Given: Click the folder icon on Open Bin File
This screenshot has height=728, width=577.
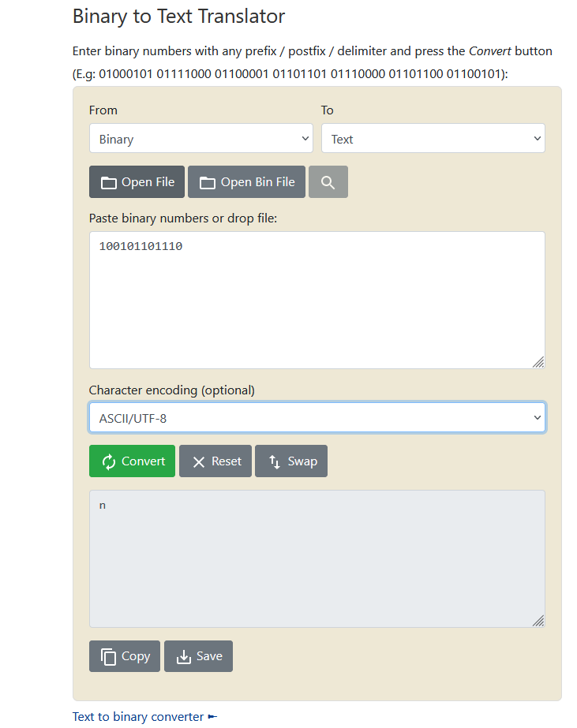Looking at the screenshot, I should click(x=207, y=182).
